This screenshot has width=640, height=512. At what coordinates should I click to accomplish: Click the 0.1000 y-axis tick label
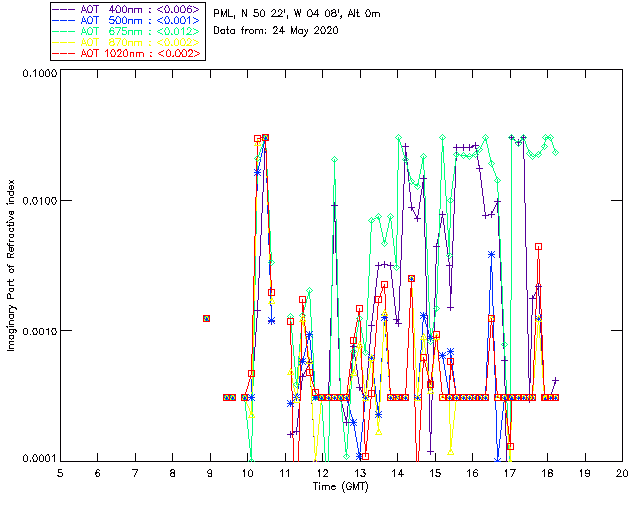point(37,75)
